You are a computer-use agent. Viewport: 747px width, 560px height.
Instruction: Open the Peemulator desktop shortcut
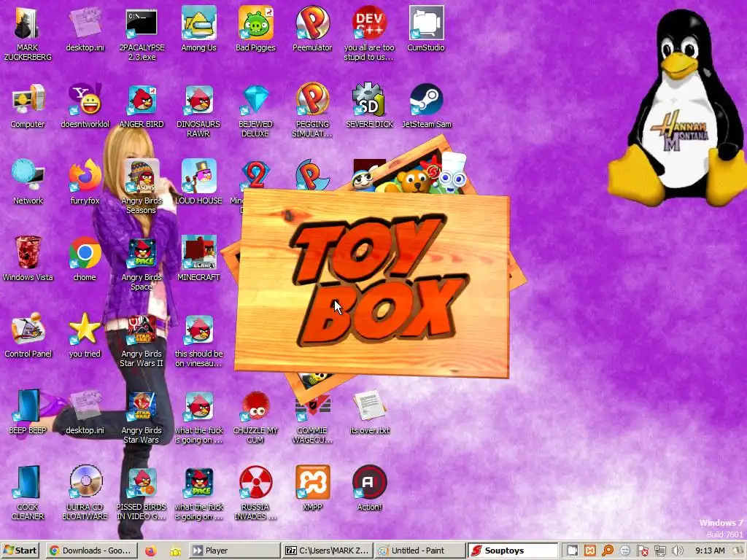[x=312, y=24]
